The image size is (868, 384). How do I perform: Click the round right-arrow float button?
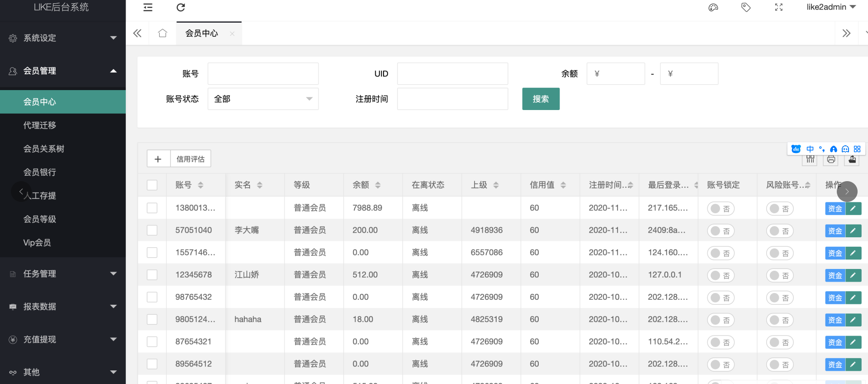point(847,192)
